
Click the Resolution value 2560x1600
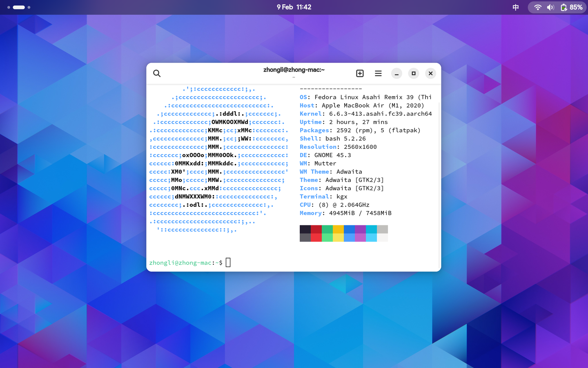pos(360,147)
